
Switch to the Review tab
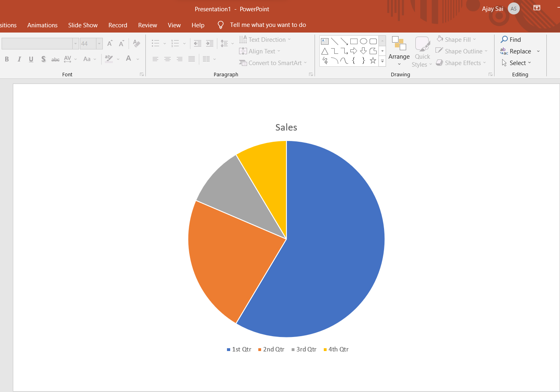pos(147,25)
